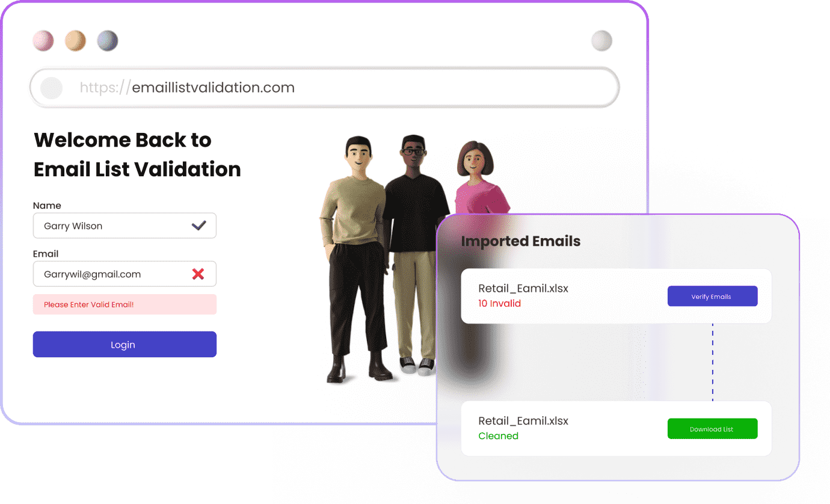Click the checkmark in Name field

[x=198, y=226]
